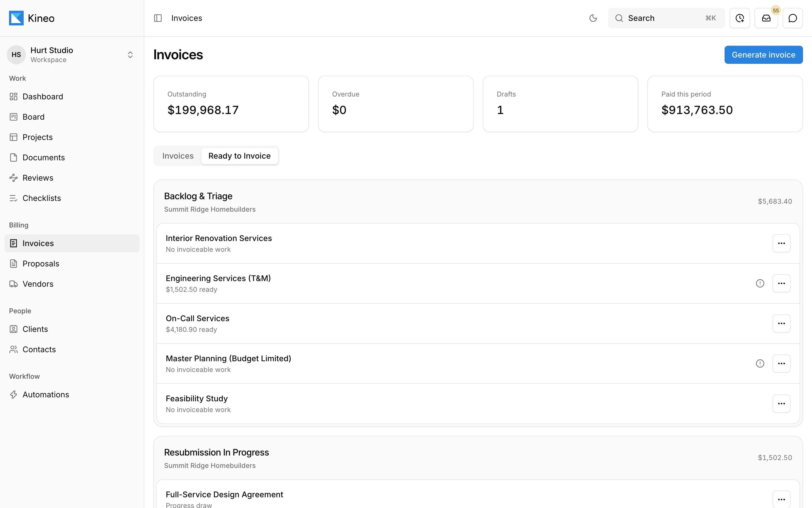Toggle the sidebar panel icon
812x508 pixels.
click(158, 18)
